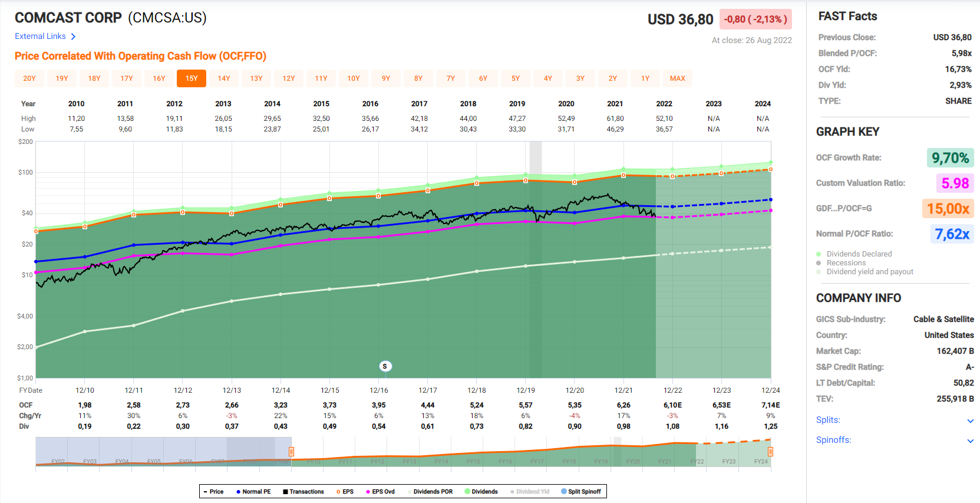Image resolution: width=980 pixels, height=503 pixels.
Task: Click the split marker 'S' on chart
Action: 385,366
